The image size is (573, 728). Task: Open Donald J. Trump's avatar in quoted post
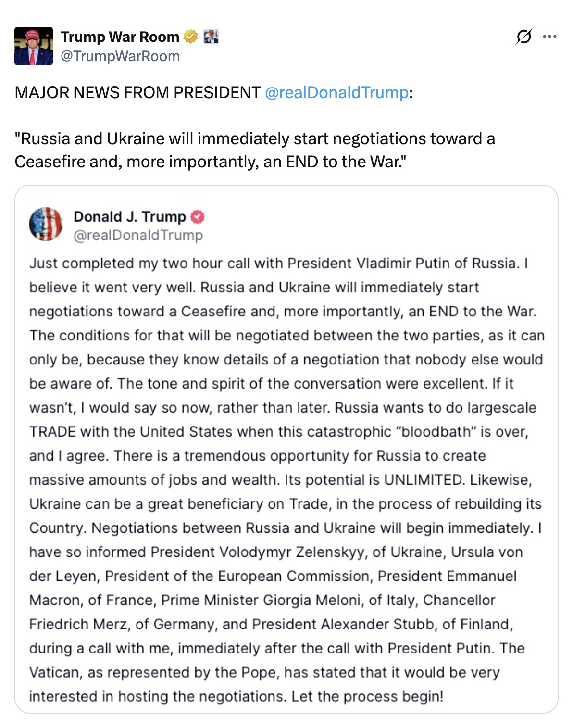(x=46, y=224)
